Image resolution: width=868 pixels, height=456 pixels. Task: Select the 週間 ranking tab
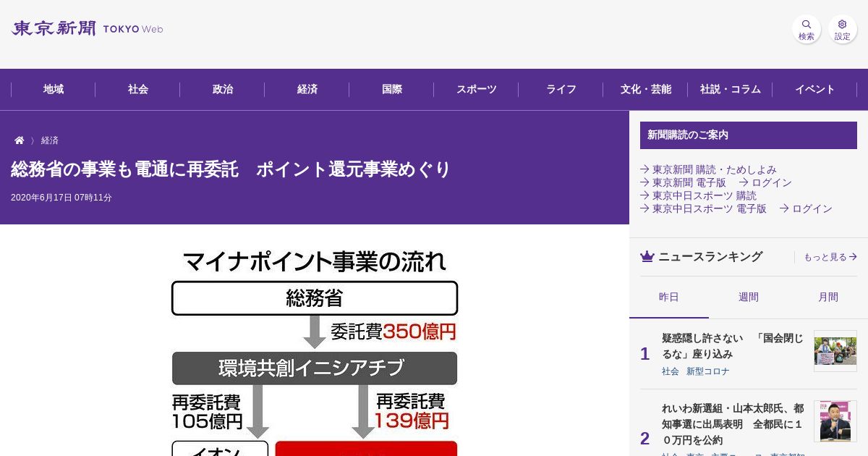pyautogui.click(x=749, y=297)
